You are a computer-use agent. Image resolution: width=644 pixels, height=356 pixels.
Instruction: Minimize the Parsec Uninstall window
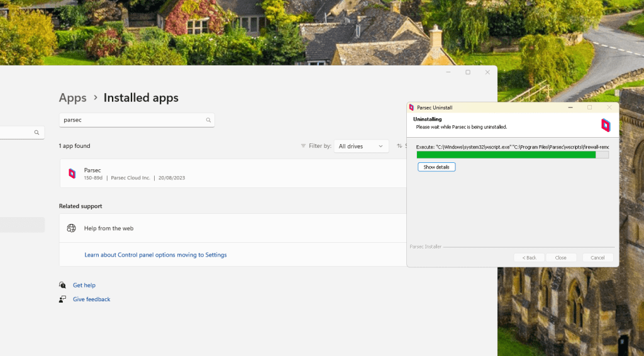click(x=570, y=107)
